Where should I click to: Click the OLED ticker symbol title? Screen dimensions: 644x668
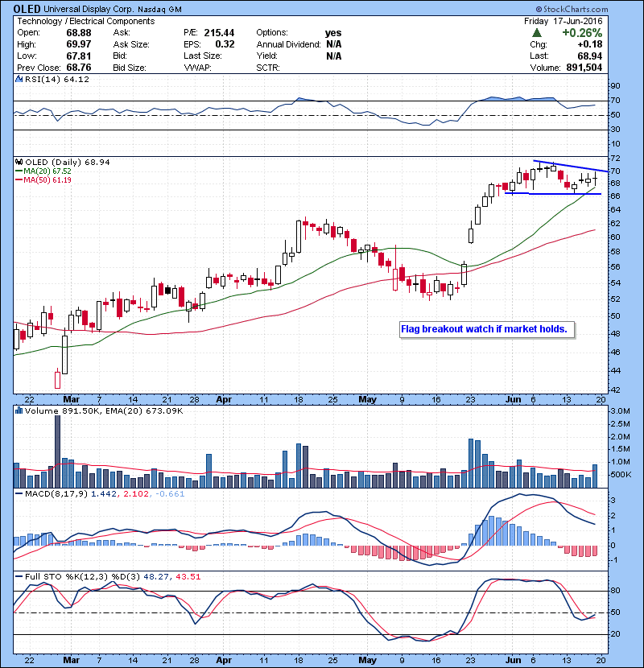(x=27, y=9)
